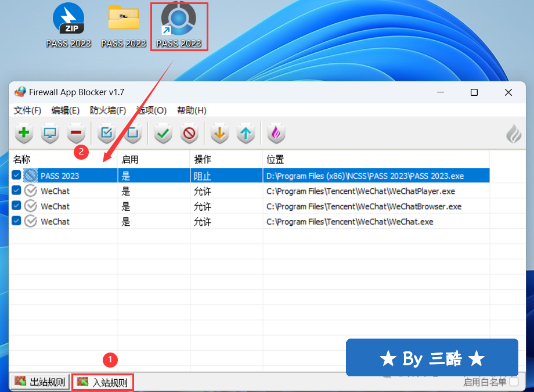Sort by the 操作 column header
This screenshot has width=534, height=392.
click(x=226, y=159)
